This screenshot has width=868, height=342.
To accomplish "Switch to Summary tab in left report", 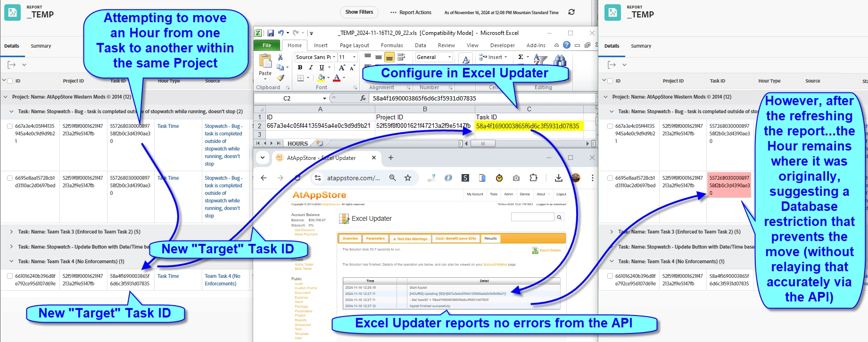I will coord(41,46).
